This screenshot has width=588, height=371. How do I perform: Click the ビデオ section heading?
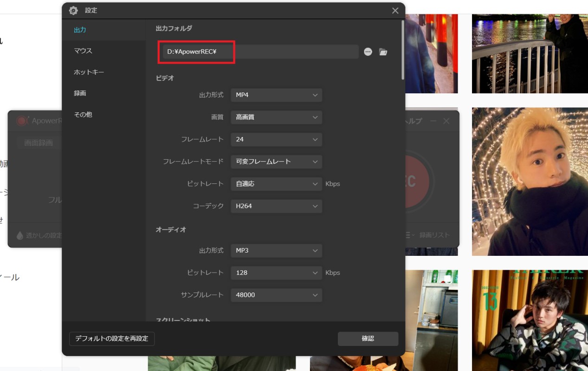pos(165,78)
